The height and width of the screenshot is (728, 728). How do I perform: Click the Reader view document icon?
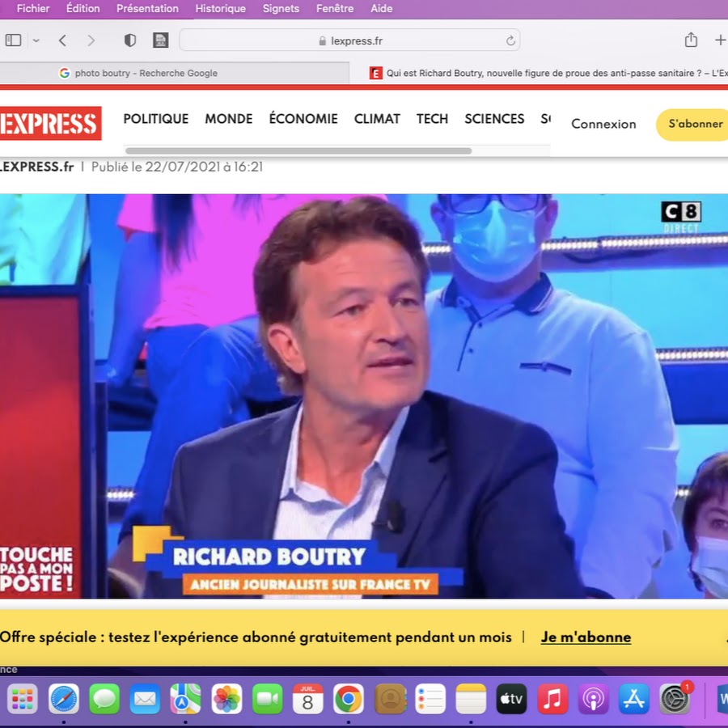(161, 40)
